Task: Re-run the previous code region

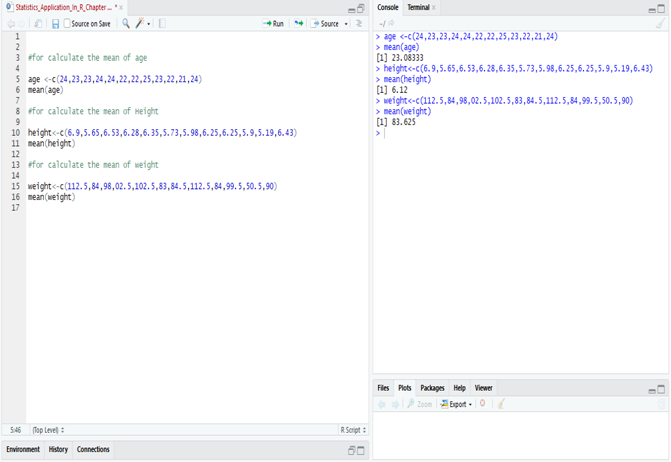Action: pyautogui.click(x=299, y=24)
